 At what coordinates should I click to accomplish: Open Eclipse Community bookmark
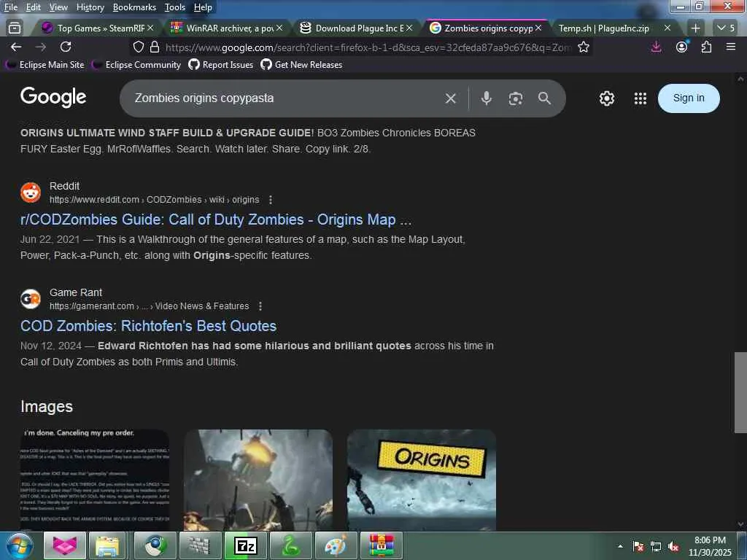(x=136, y=65)
